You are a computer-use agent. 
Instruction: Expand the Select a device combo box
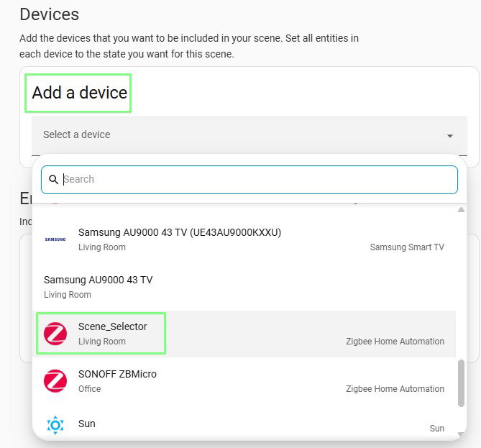[249, 135]
